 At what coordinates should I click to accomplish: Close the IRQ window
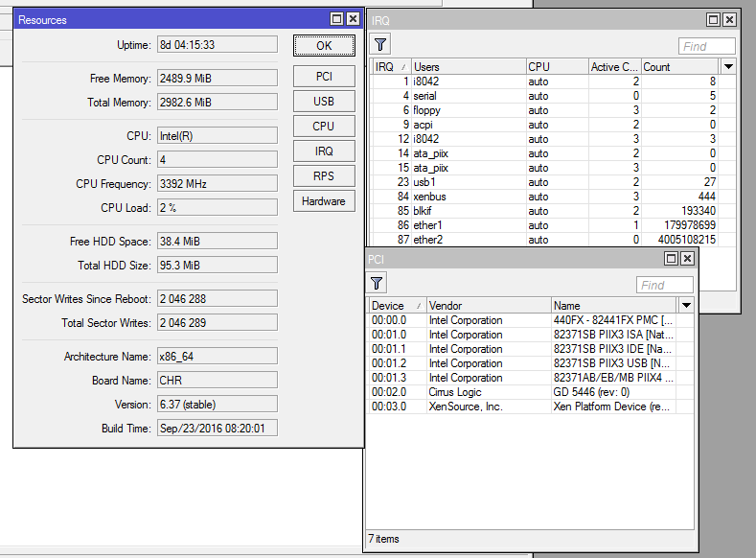(x=729, y=20)
